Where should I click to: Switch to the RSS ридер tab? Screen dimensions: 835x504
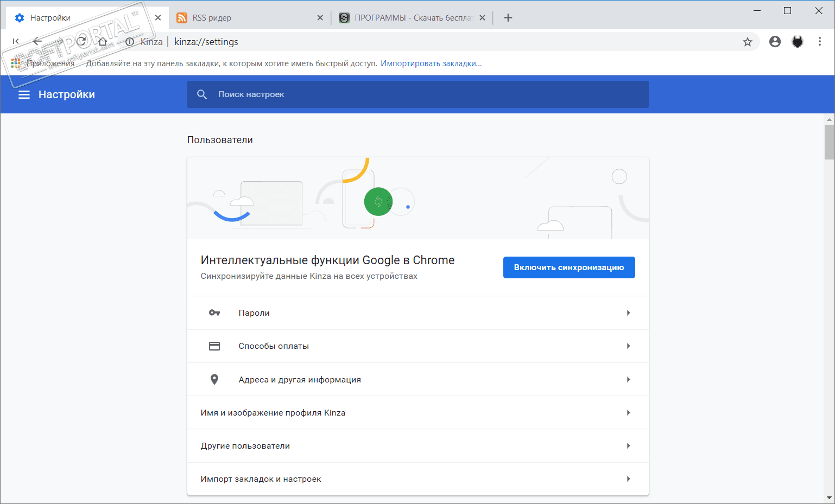(250, 18)
